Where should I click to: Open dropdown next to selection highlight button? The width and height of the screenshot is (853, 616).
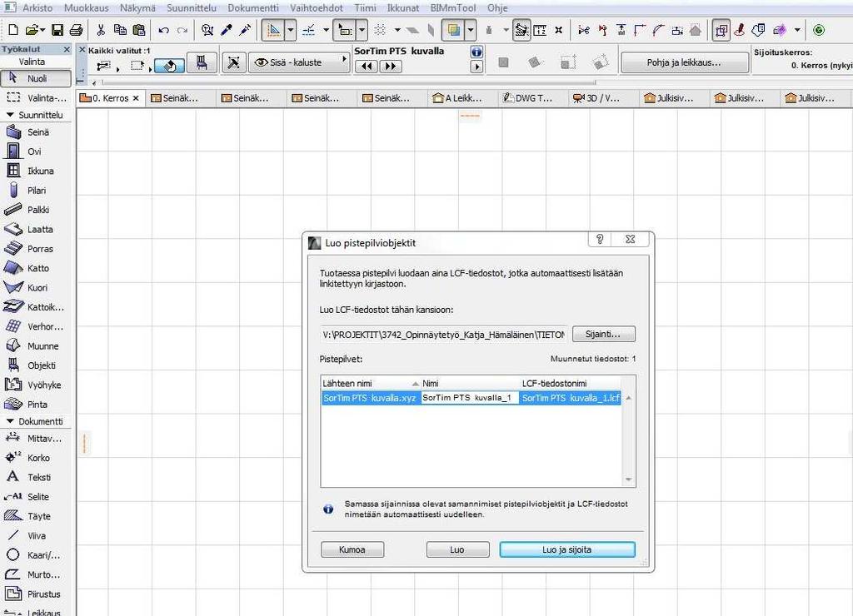coord(362,31)
